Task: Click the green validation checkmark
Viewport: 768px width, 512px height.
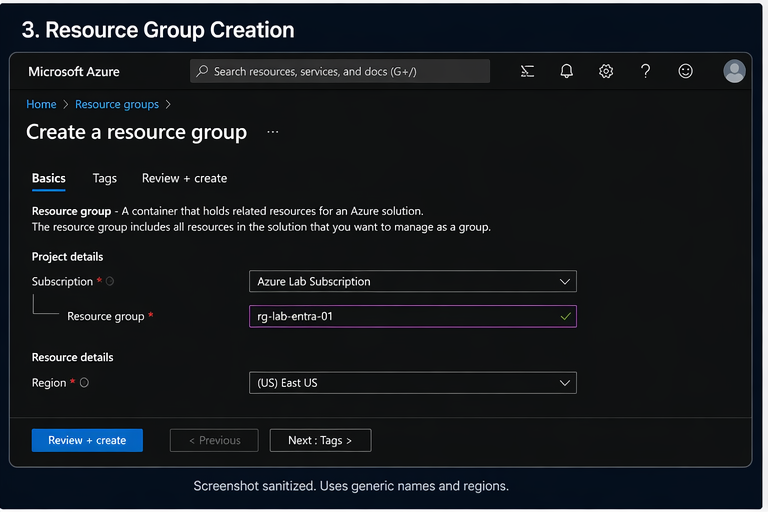Action: point(565,317)
